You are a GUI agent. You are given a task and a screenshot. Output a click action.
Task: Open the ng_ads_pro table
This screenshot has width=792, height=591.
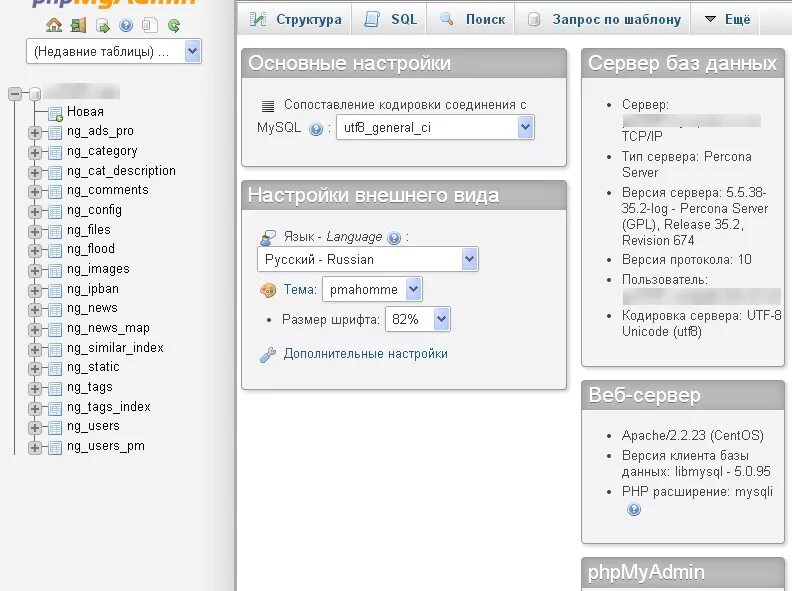click(x=100, y=131)
